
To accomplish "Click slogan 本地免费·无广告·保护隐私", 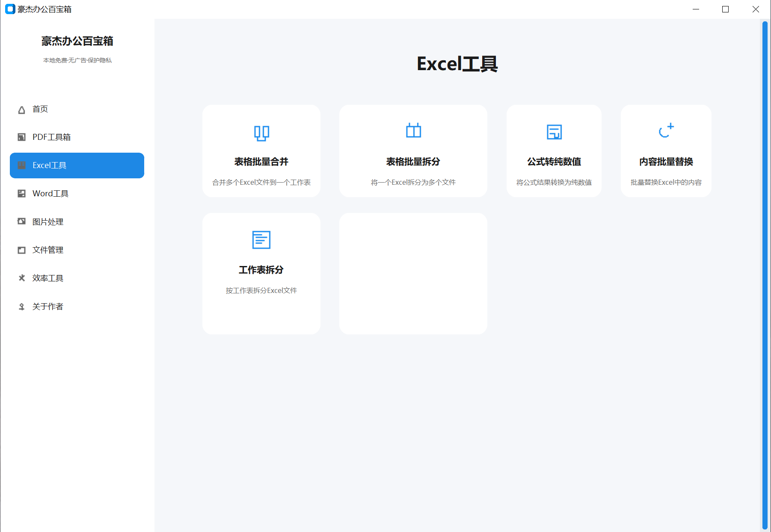I will 77,60.
